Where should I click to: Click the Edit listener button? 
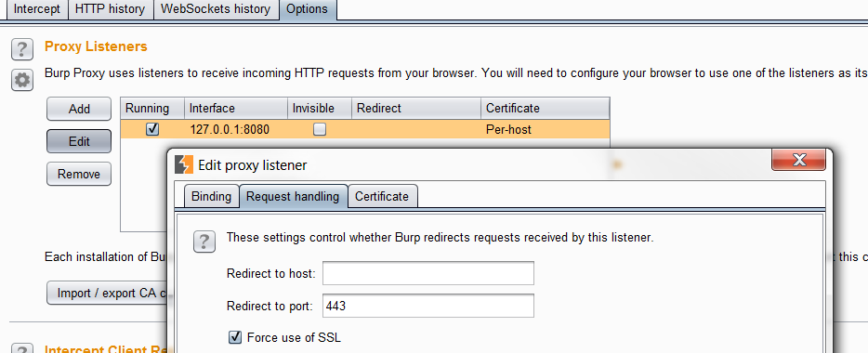point(79,141)
